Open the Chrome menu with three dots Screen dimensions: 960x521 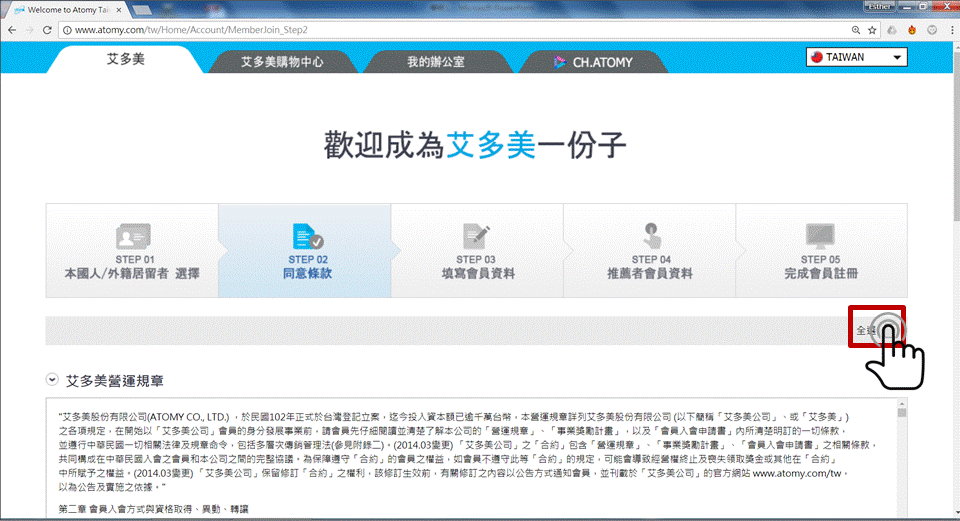point(952,29)
